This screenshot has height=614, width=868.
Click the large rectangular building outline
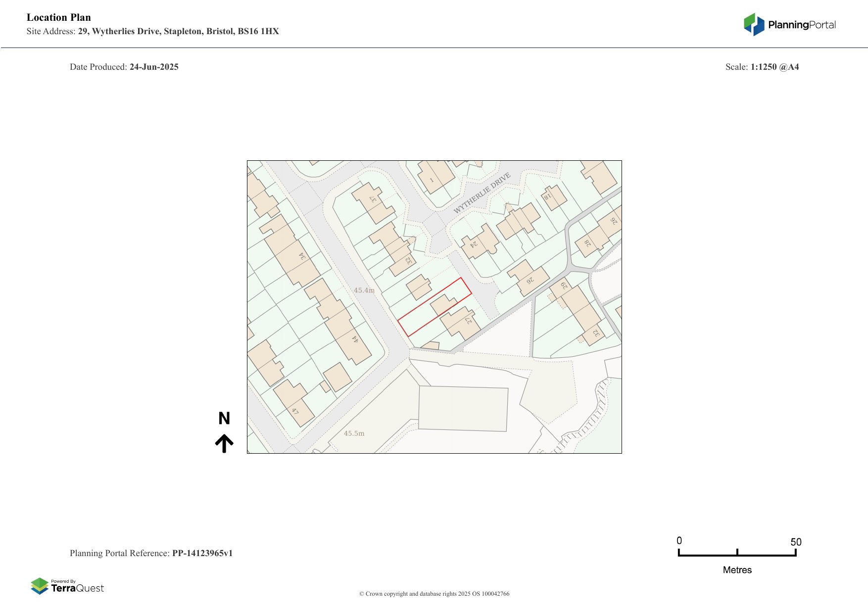(463, 409)
